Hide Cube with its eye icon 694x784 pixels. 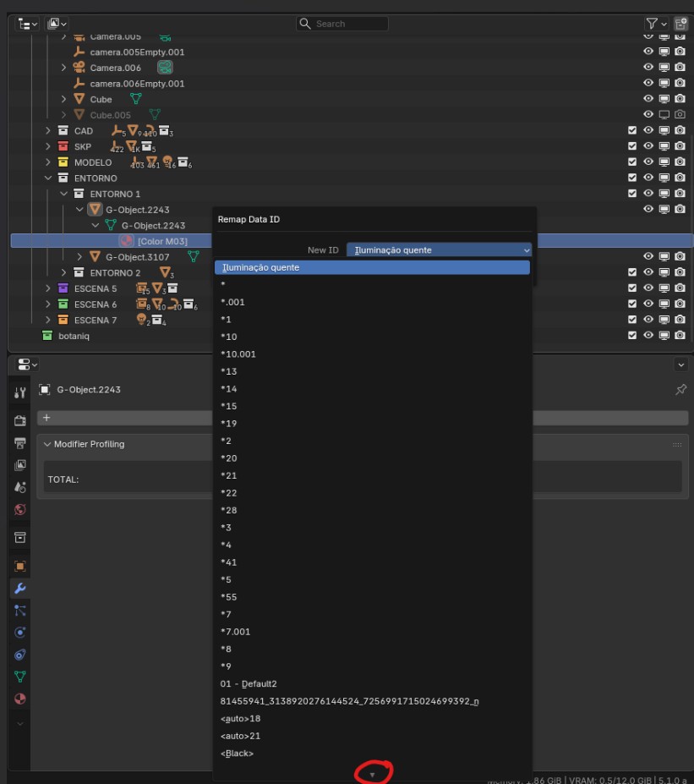point(648,98)
